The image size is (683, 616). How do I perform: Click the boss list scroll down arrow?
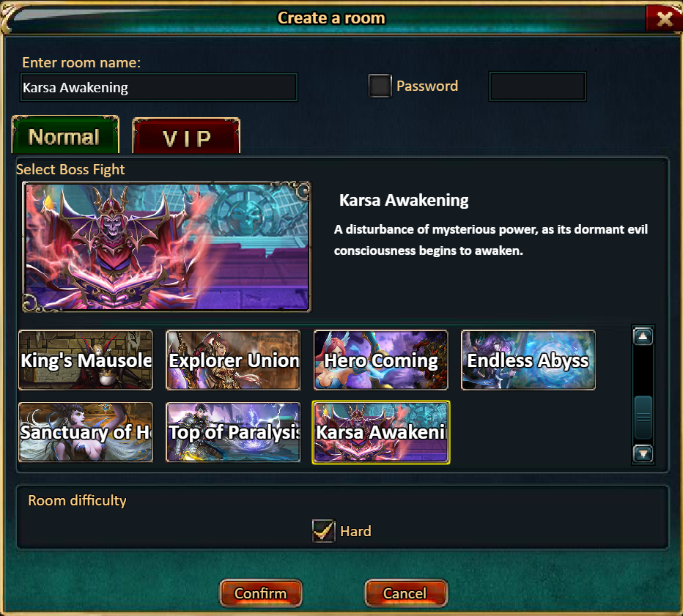(643, 454)
